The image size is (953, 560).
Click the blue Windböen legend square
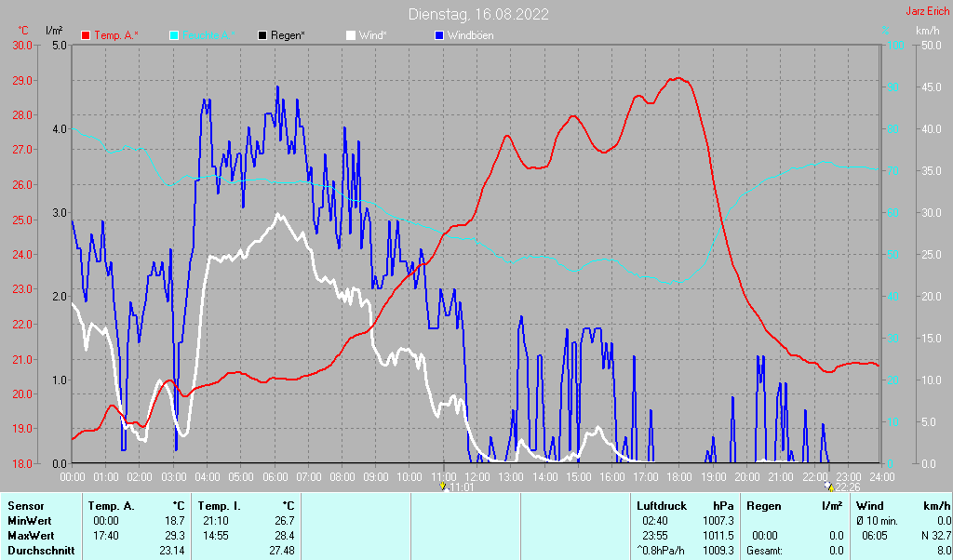click(440, 35)
